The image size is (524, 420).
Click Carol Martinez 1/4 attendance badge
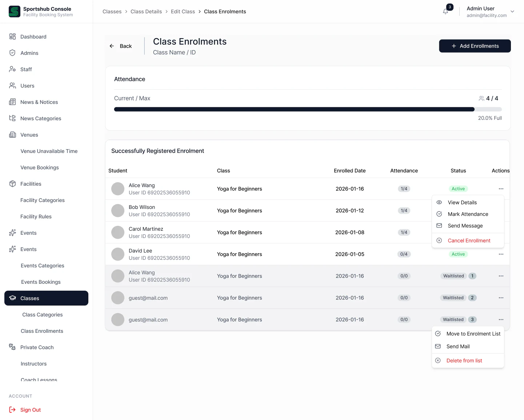click(404, 233)
